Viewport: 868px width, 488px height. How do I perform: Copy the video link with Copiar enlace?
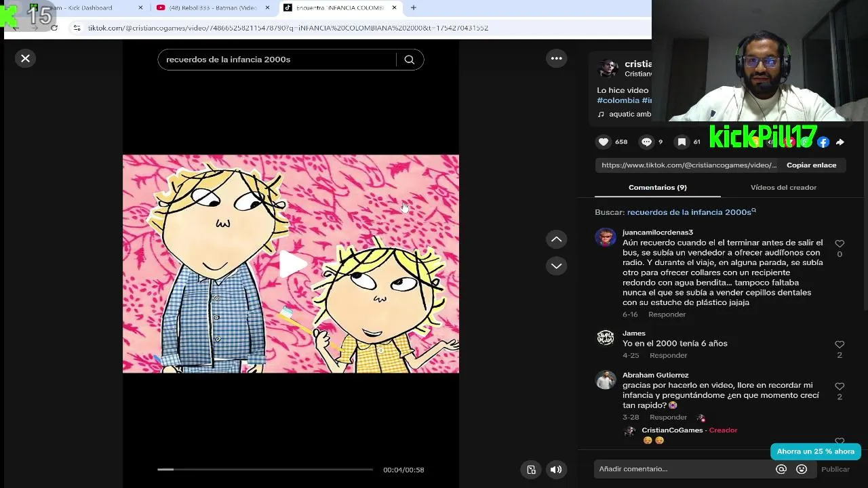811,165
